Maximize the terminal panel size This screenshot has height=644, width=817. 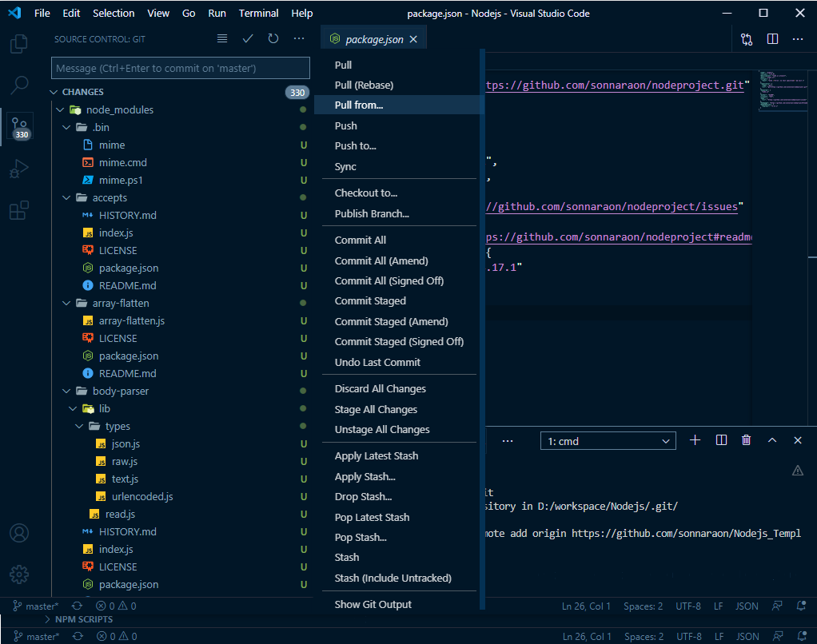[772, 440]
